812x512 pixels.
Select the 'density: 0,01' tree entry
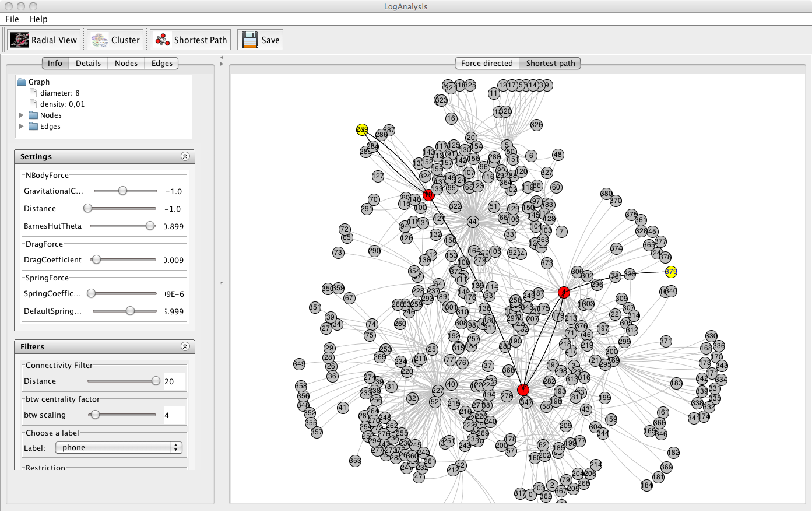57,104
